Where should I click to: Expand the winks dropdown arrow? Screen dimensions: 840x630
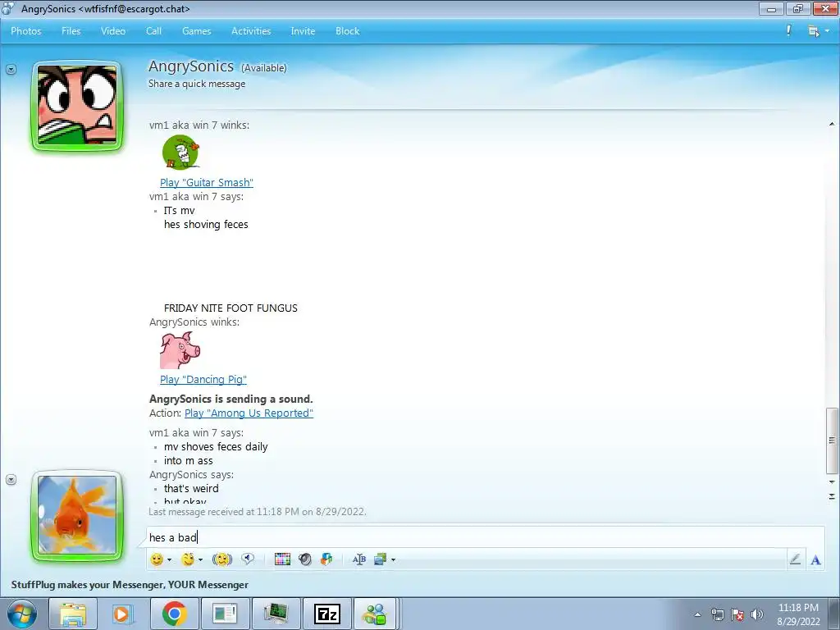(x=200, y=559)
